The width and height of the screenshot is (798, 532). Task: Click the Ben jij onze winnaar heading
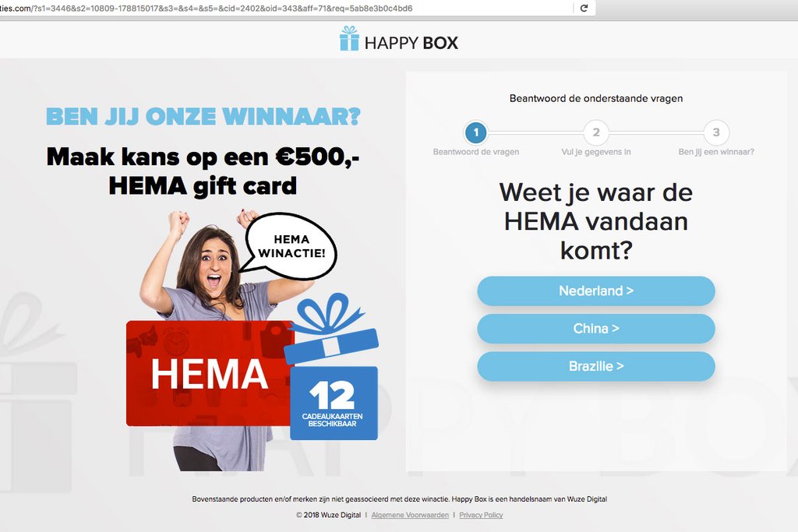[x=203, y=117]
